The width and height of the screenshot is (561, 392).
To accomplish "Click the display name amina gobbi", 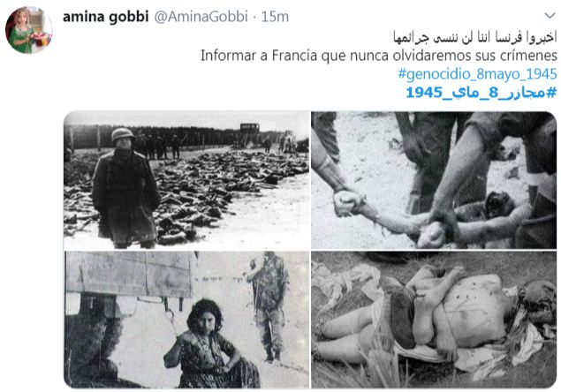I will pyautogui.click(x=105, y=17).
